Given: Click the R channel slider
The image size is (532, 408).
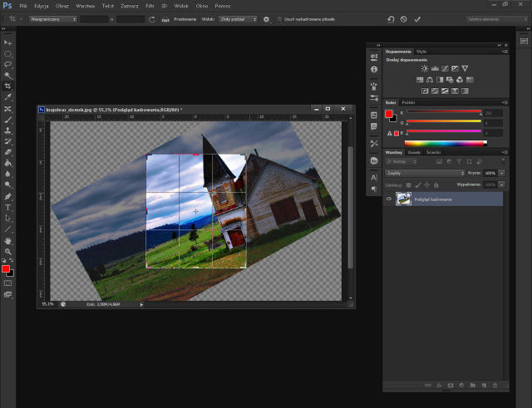Looking at the screenshot, I should pos(444,111).
